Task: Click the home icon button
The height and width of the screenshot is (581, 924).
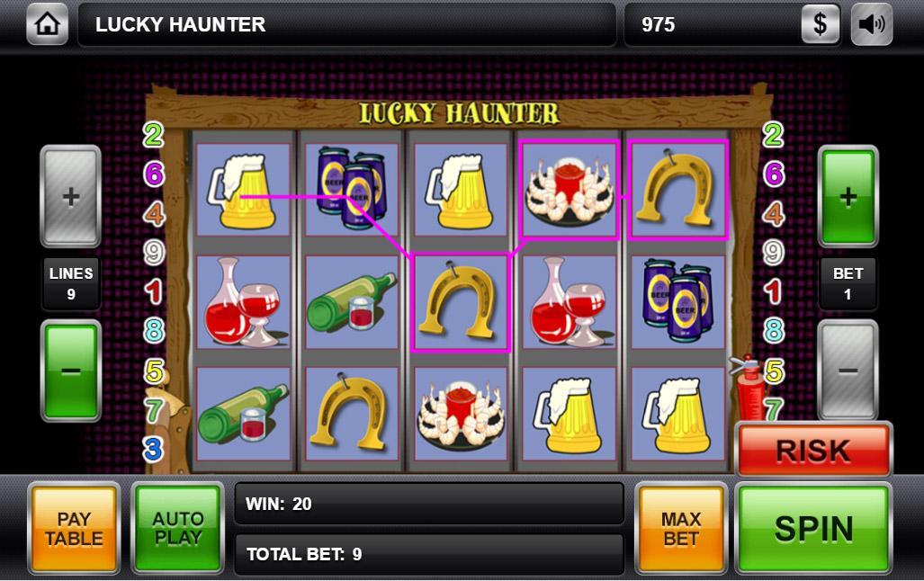Action: tap(47, 24)
